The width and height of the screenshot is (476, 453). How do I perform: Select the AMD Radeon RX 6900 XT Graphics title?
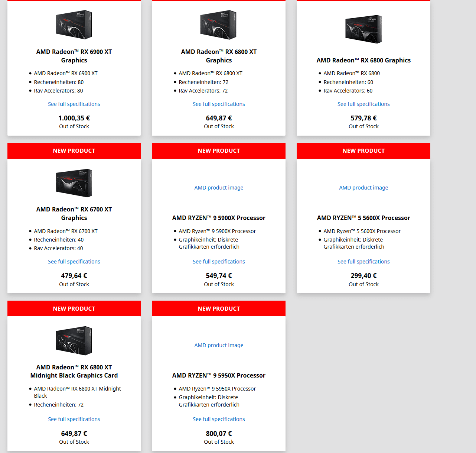pos(74,56)
